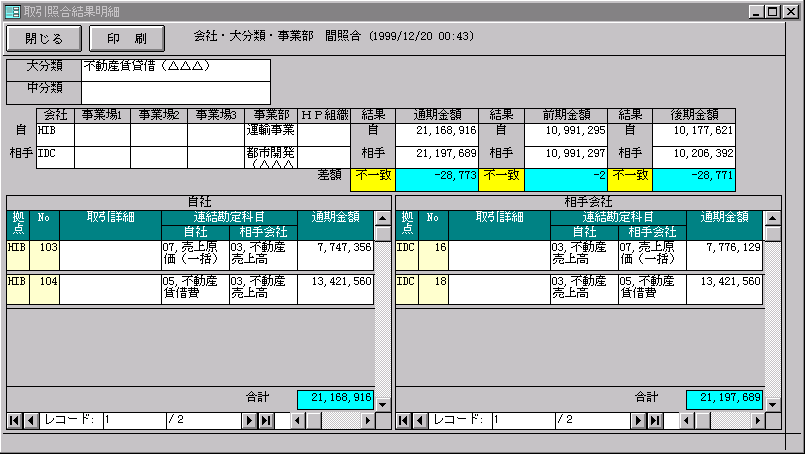This screenshot has width=805, height=454.
Task: Go to previous record in 相手会社 navigator
Action: pyautogui.click(x=420, y=421)
